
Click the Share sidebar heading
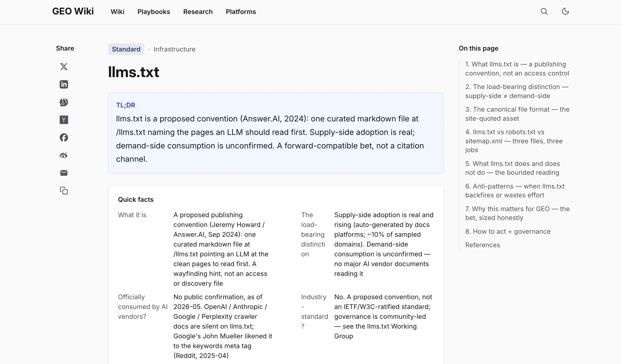coord(65,48)
